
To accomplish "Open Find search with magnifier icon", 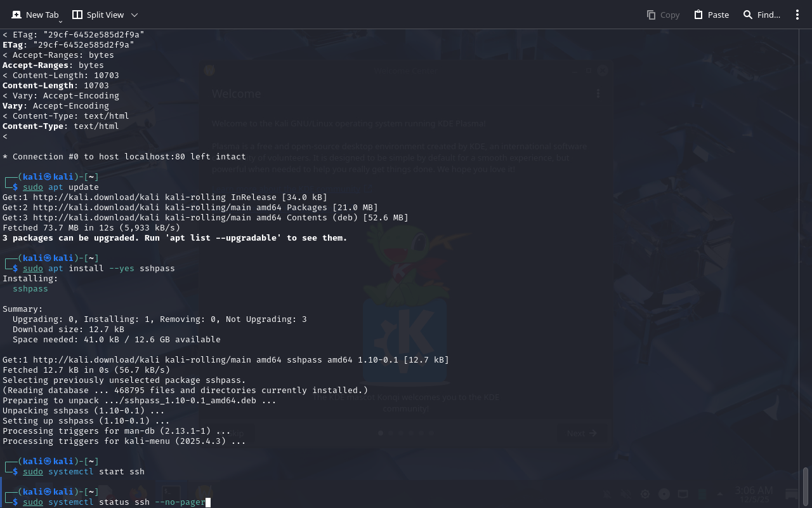I will coord(748,15).
